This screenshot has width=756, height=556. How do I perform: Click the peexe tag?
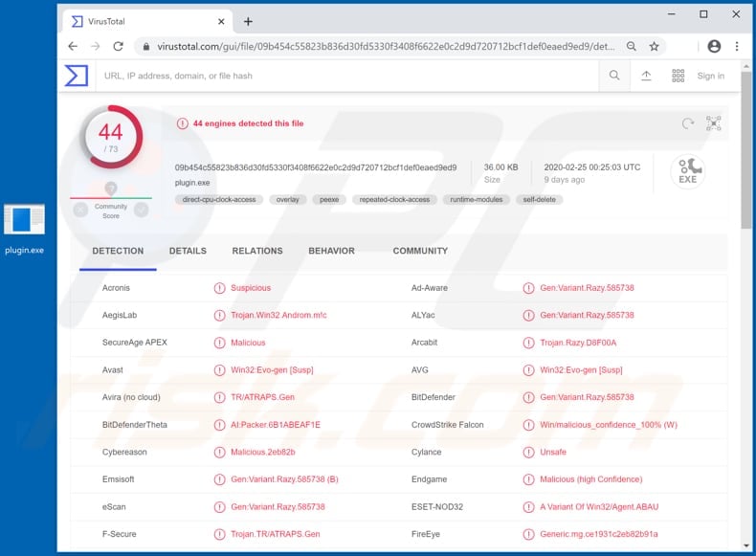point(329,199)
